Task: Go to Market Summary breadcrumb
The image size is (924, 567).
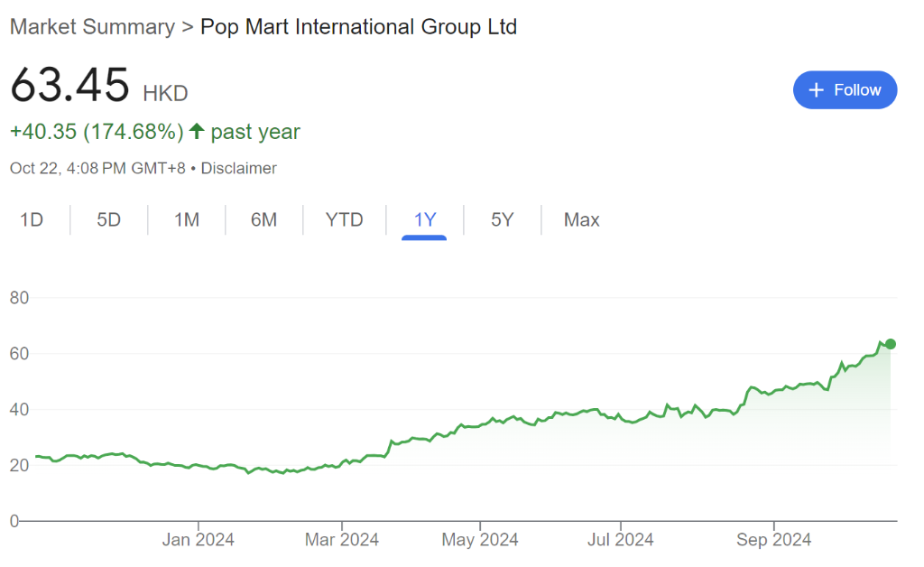Action: pyautogui.click(x=92, y=27)
